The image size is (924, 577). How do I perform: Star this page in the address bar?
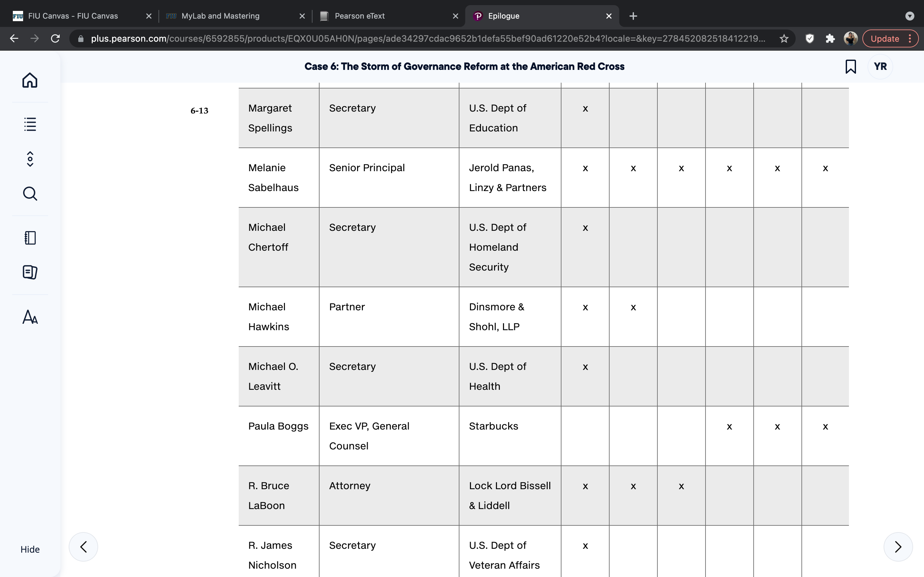(784, 38)
